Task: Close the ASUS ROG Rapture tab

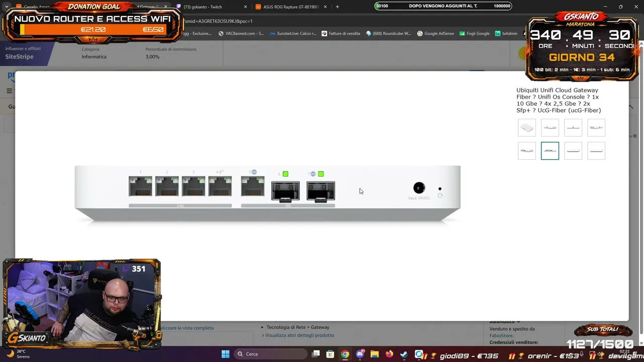Action: tap(325, 7)
